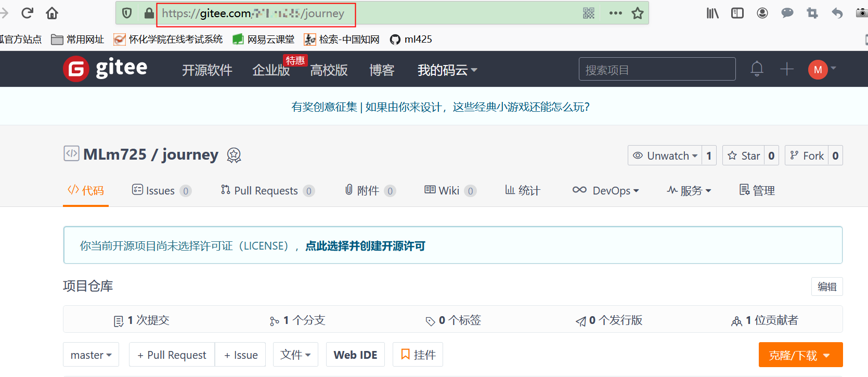Star the journey repository
The height and width of the screenshot is (377, 868).
[x=744, y=155]
